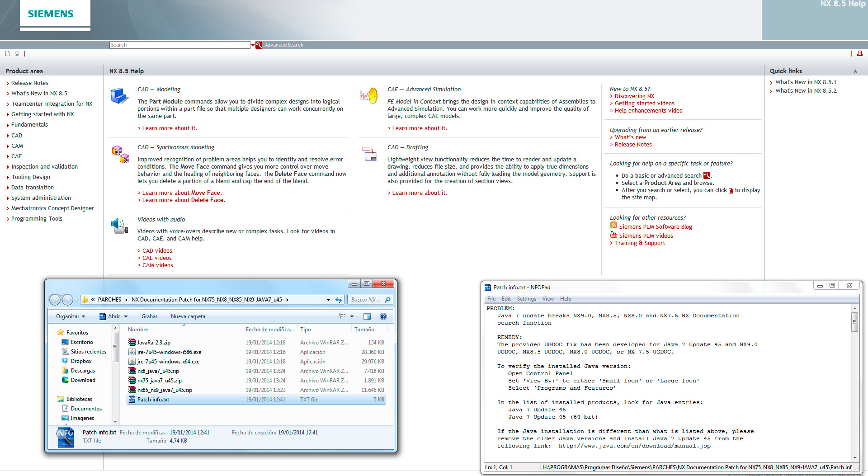This screenshot has width=868, height=476.
Task: Click the change view icon in Explorer toolbar
Action: tap(342, 316)
